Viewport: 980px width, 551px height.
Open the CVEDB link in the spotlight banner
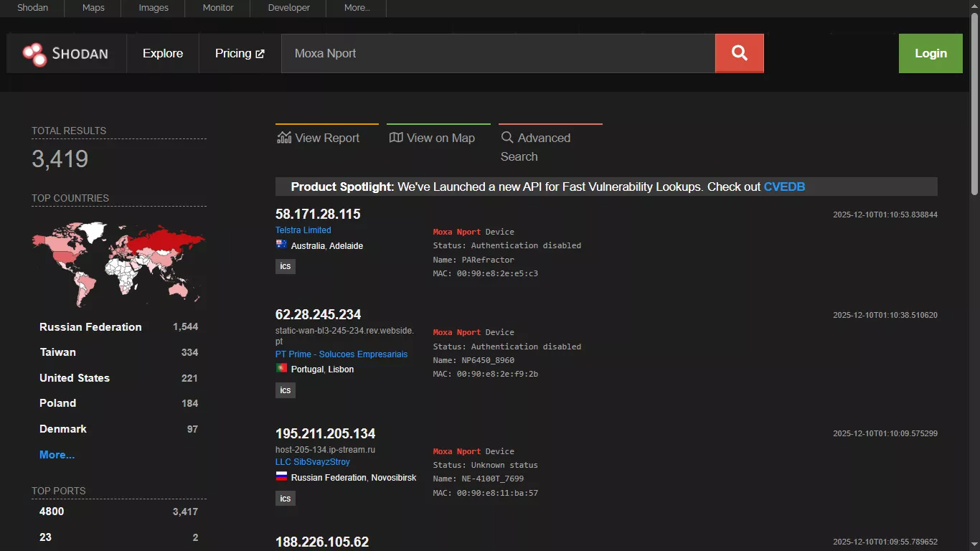click(784, 187)
